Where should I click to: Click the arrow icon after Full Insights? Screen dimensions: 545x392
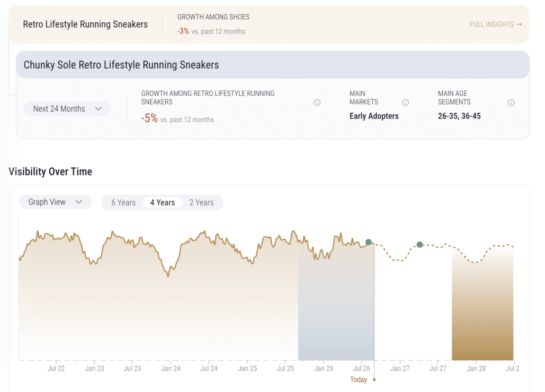click(x=519, y=24)
